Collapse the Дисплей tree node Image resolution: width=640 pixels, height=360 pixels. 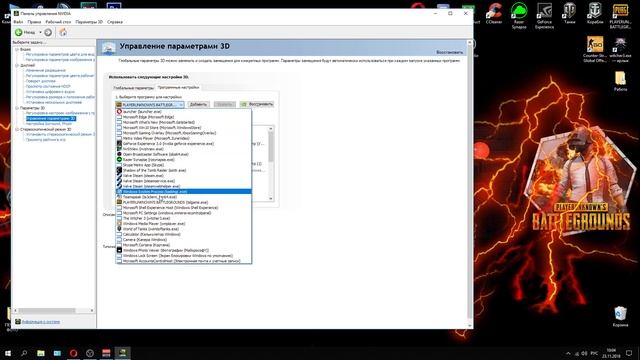coord(17,65)
